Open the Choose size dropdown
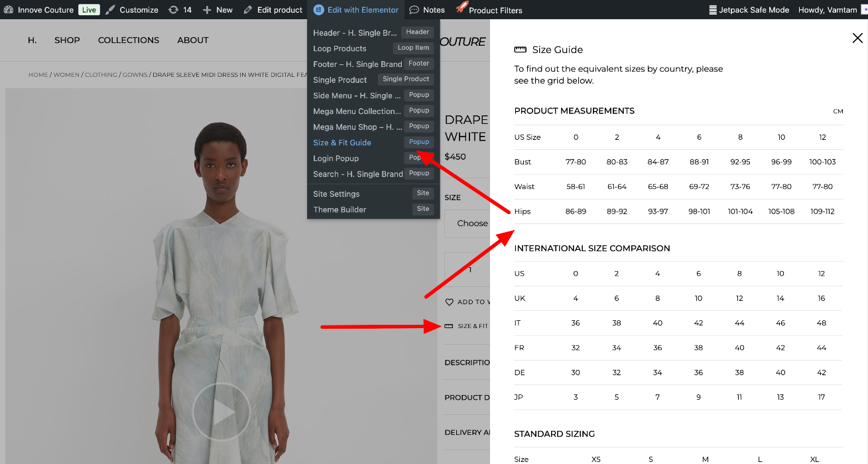868x464 pixels. pos(467,223)
